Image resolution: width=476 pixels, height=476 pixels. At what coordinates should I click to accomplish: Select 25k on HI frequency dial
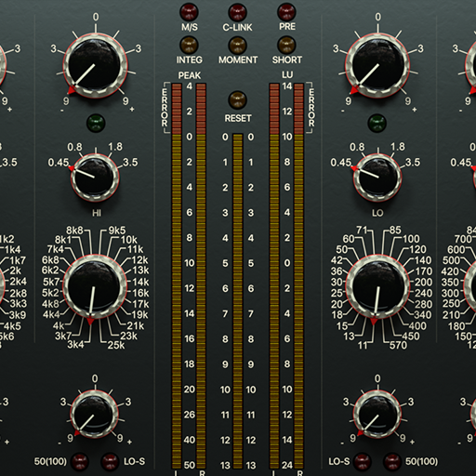pyautogui.click(x=116, y=345)
